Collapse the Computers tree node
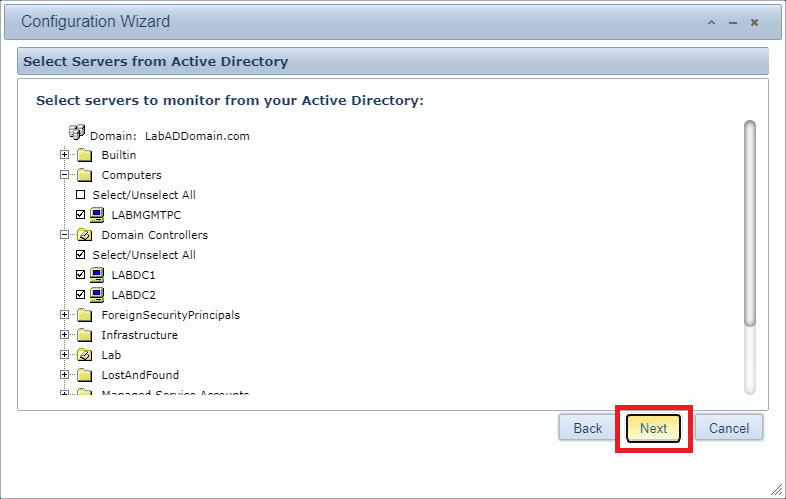The height and width of the screenshot is (499, 786). [65, 175]
